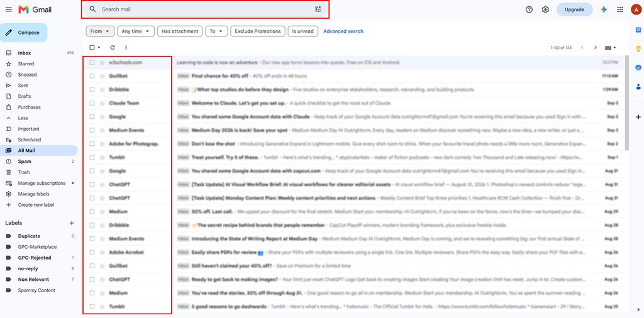Show search options slider icon
The image size is (644, 318).
click(x=318, y=9)
